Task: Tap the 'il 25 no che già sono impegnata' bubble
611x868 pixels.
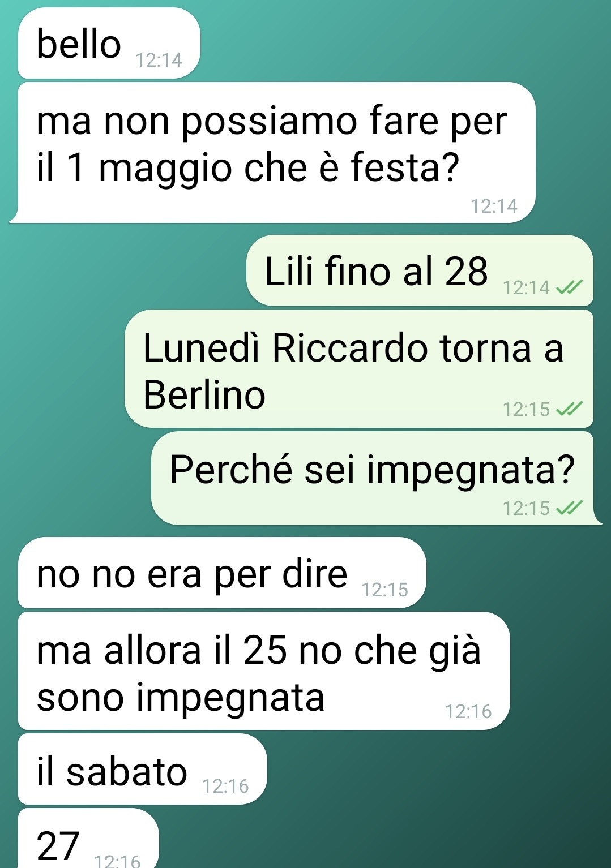Action: (264, 671)
